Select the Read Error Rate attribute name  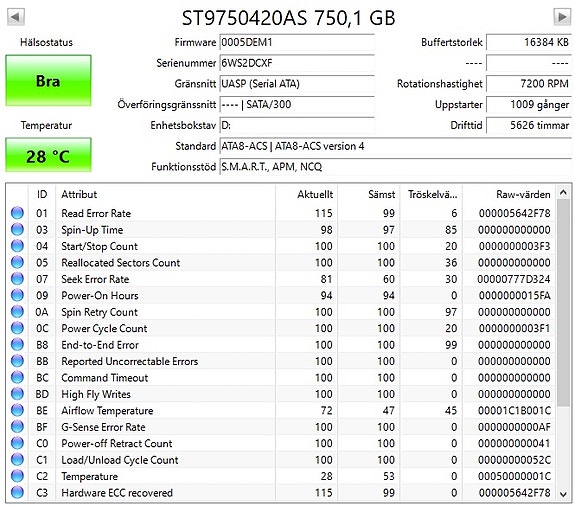[x=96, y=213]
